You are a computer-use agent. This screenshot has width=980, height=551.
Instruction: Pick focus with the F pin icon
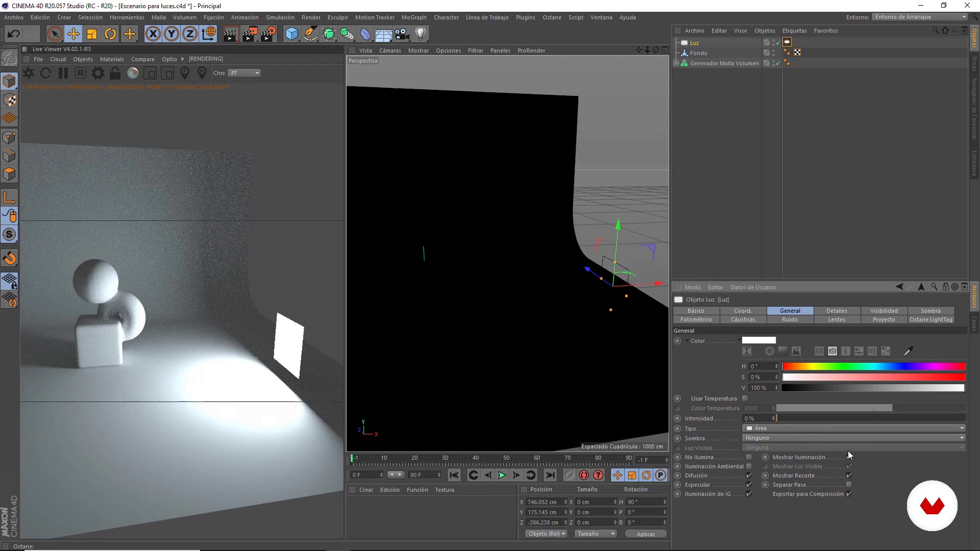pyautogui.click(x=185, y=73)
